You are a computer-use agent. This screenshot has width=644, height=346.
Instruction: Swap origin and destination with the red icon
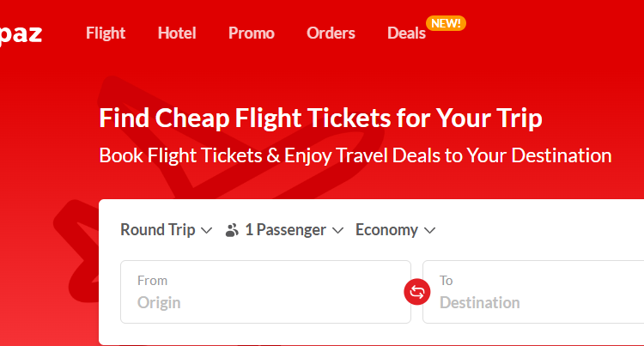(416, 292)
